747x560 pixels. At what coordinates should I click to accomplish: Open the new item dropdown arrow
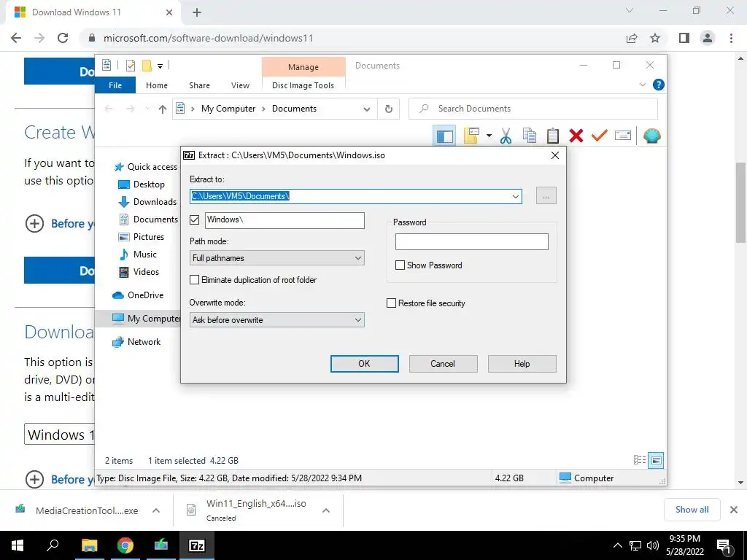[489, 136]
